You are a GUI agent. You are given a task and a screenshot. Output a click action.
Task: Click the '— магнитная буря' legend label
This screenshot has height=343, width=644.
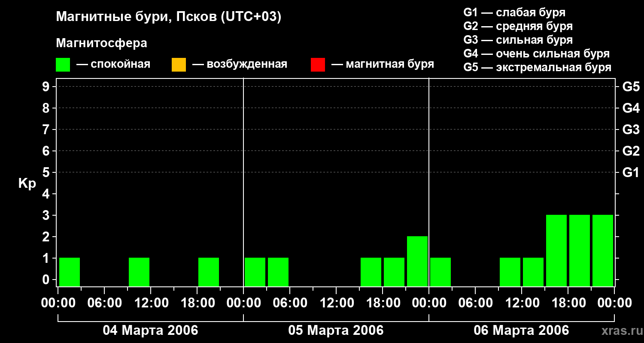pos(383,64)
